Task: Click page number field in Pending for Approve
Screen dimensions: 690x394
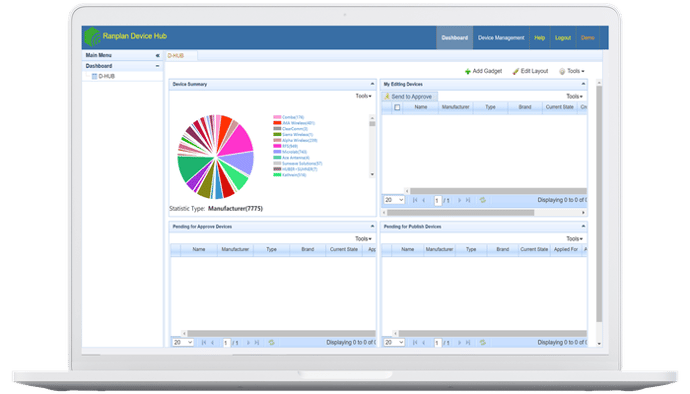Action: pos(226,343)
